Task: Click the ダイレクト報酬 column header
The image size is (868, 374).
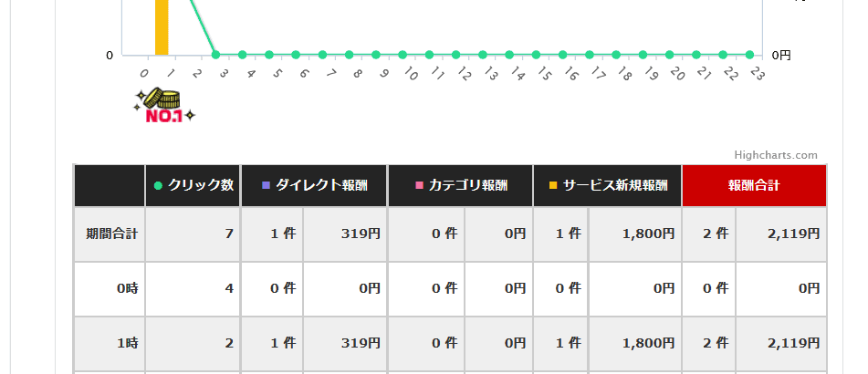Action: coord(314,185)
